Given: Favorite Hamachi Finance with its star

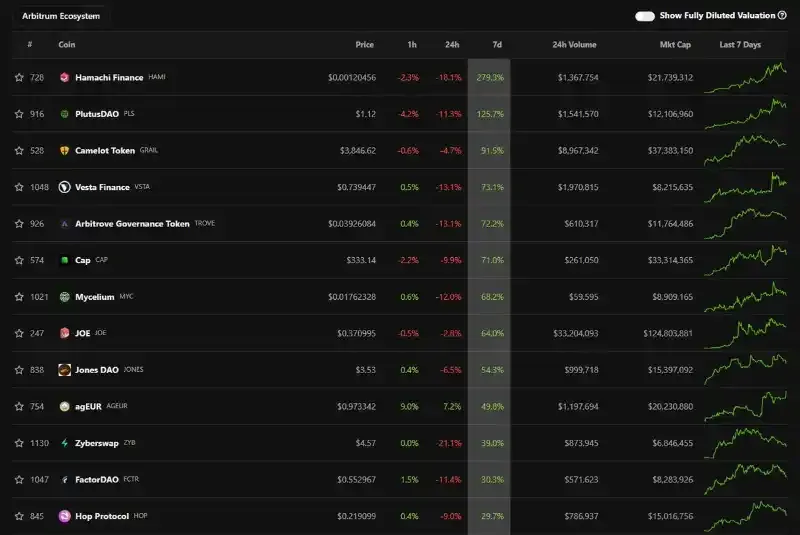Looking at the screenshot, I should coord(19,78).
